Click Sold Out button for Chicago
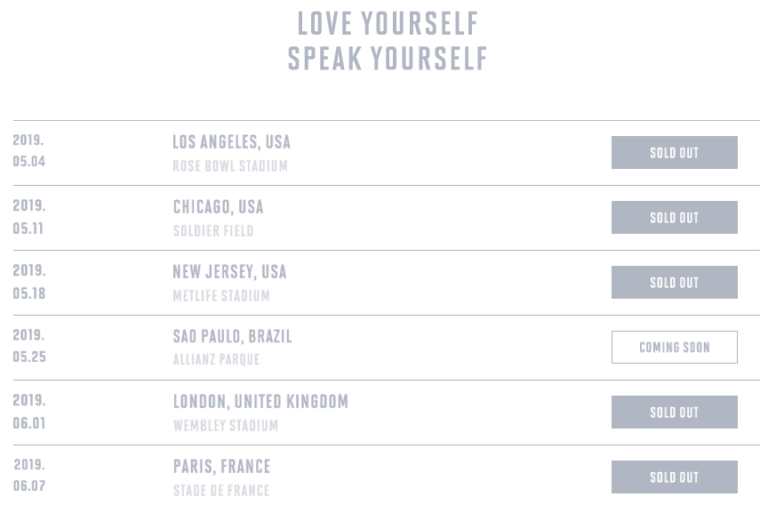768x505 pixels. (674, 218)
